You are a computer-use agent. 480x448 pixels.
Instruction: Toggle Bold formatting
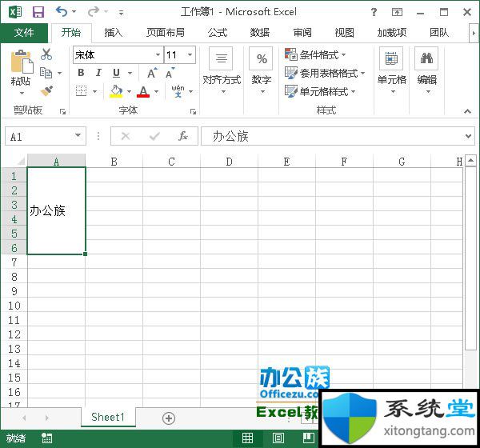[81, 73]
